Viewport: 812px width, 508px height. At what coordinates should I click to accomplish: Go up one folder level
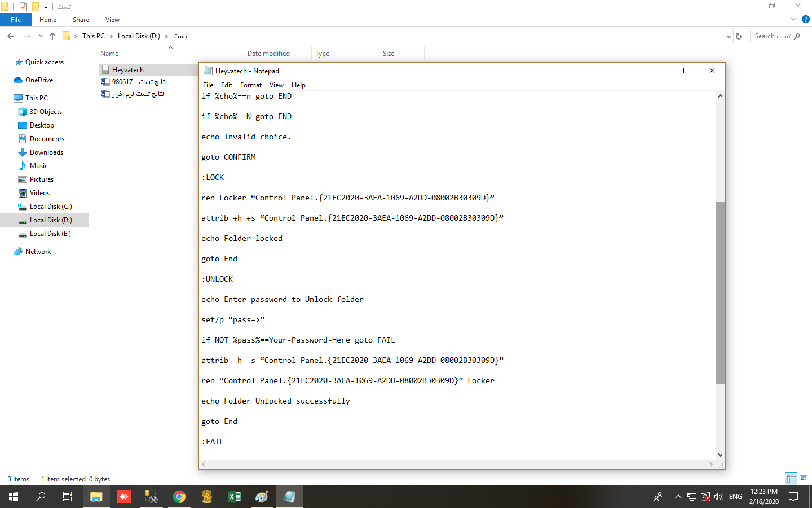52,36
